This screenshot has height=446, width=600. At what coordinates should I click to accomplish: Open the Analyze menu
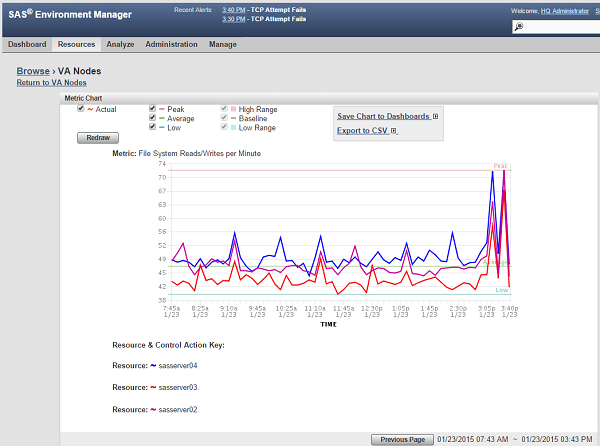(120, 44)
